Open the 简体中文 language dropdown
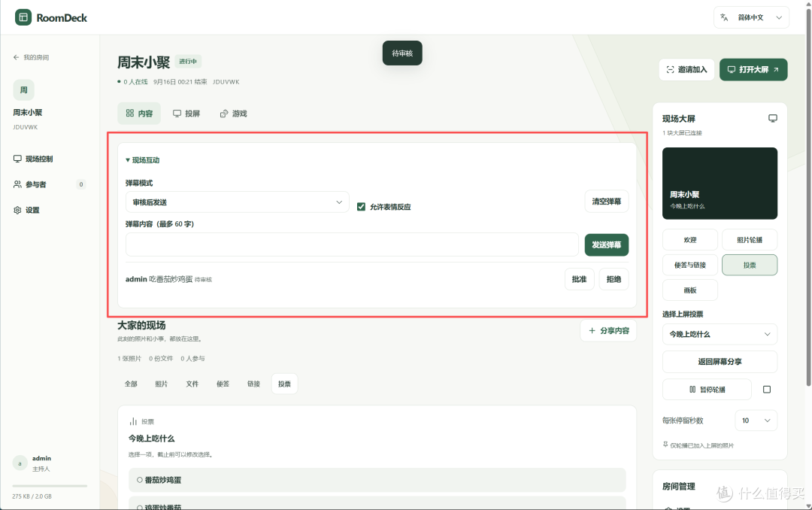 [751, 17]
